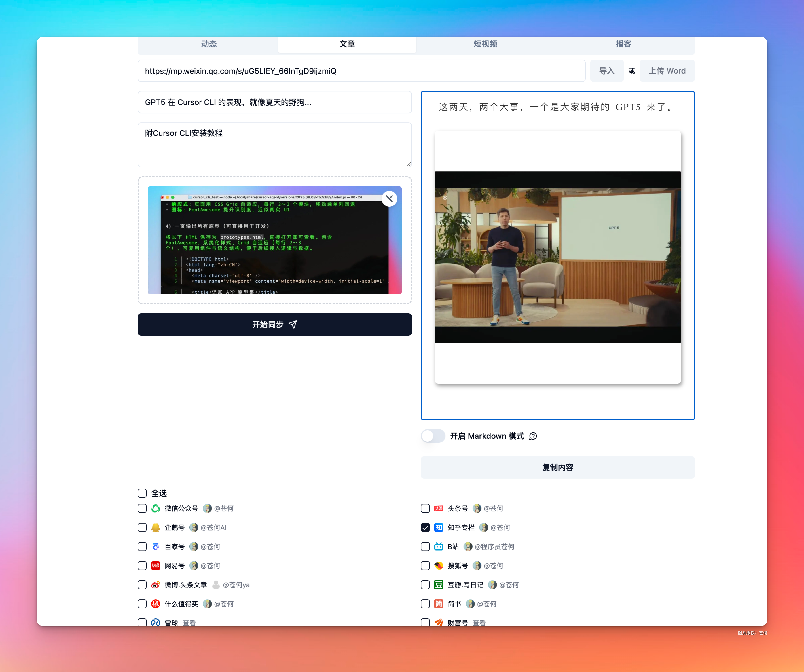Screen dimensions: 804x672
Task: Click the Douban 豆 platform icon
Action: [439, 585]
